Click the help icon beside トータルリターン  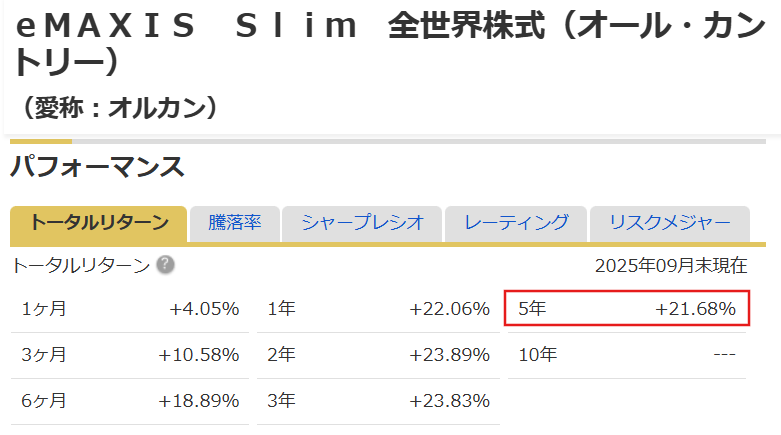click(165, 265)
